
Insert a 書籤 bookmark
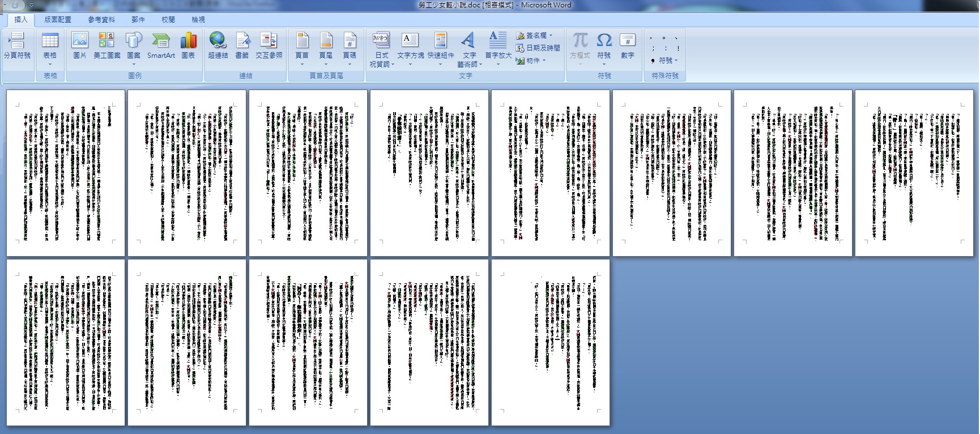click(242, 45)
